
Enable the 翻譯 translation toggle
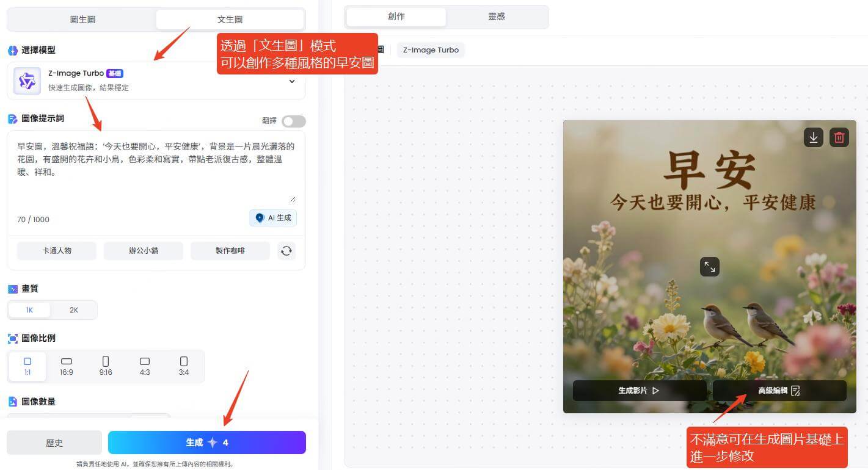point(293,121)
